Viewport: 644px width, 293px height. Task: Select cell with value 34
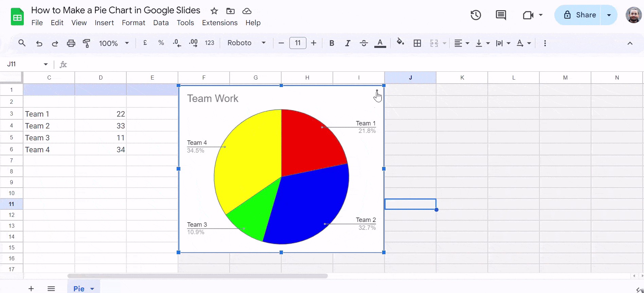[x=101, y=150]
